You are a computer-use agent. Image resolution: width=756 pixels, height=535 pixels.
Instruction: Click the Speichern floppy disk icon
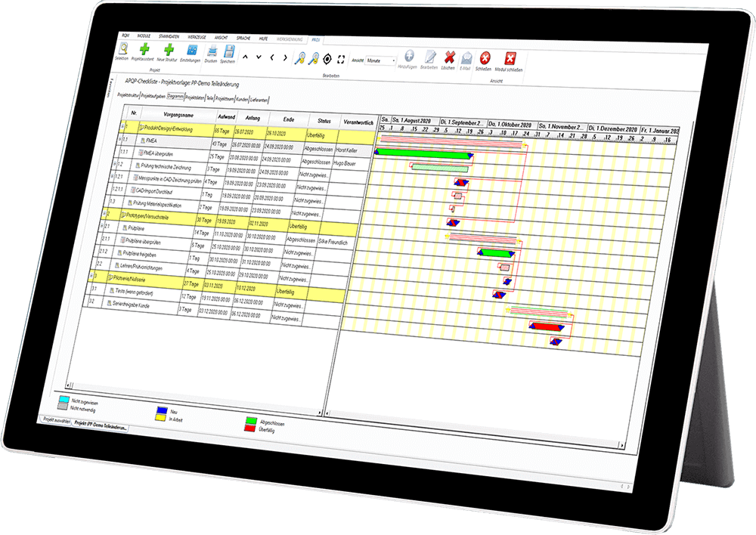228,53
